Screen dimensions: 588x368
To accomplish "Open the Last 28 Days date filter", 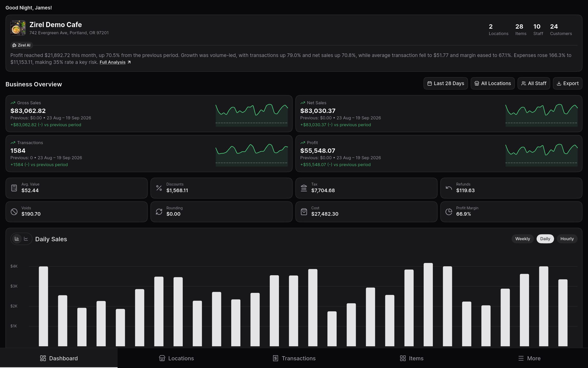I will pyautogui.click(x=446, y=83).
